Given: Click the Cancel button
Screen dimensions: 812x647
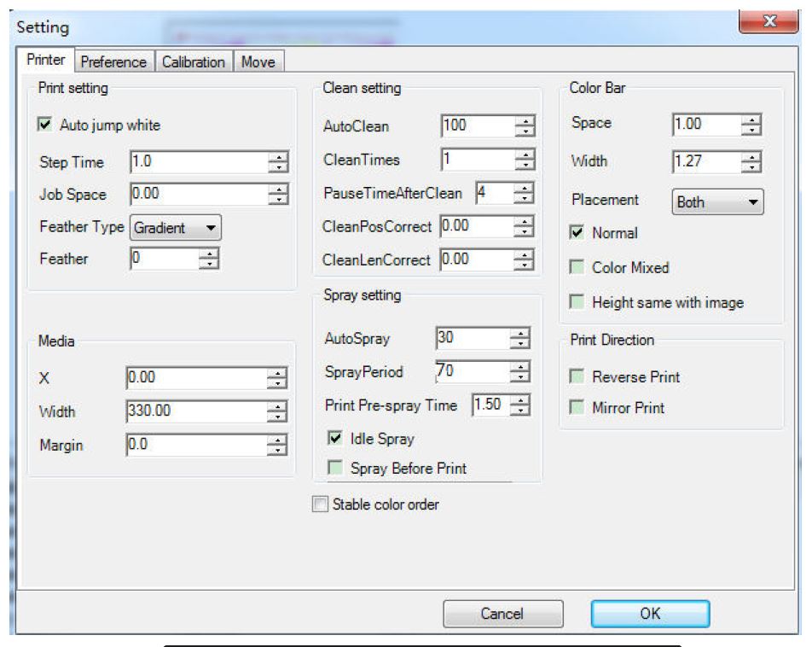Looking at the screenshot, I should pyautogui.click(x=502, y=614).
